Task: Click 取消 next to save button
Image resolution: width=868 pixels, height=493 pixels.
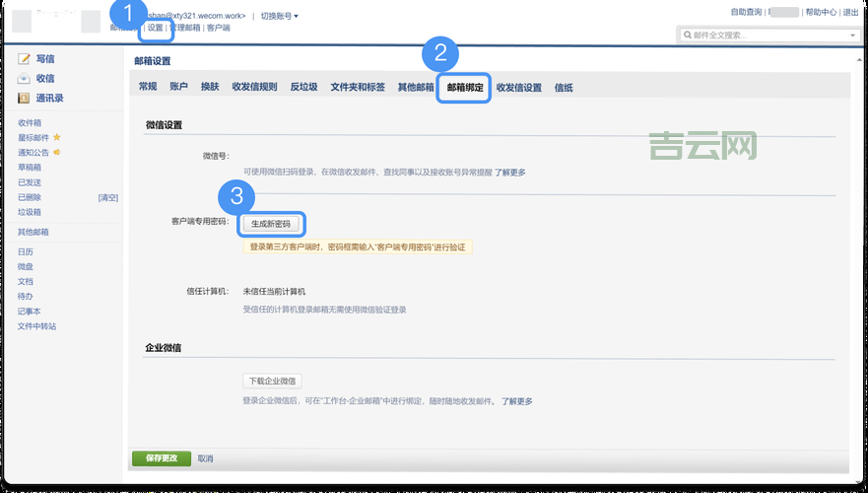Action: click(205, 458)
